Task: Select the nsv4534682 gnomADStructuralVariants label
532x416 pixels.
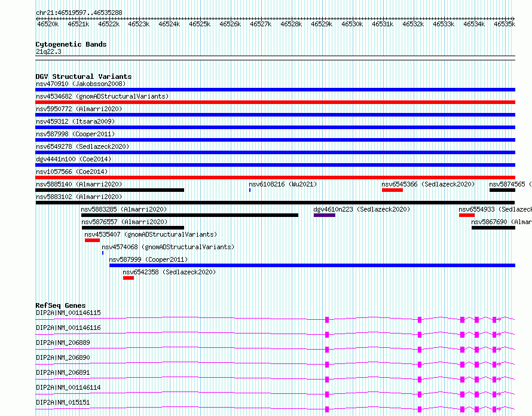Action: [102, 96]
